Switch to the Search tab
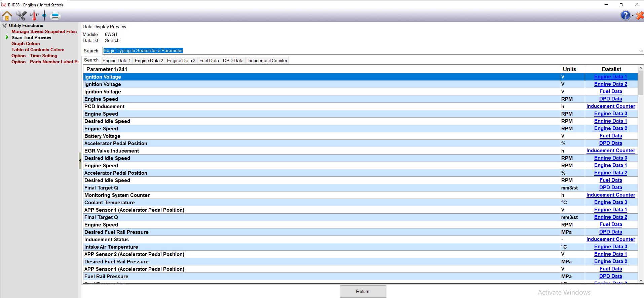Screen dimensions: 644x298 91,60
